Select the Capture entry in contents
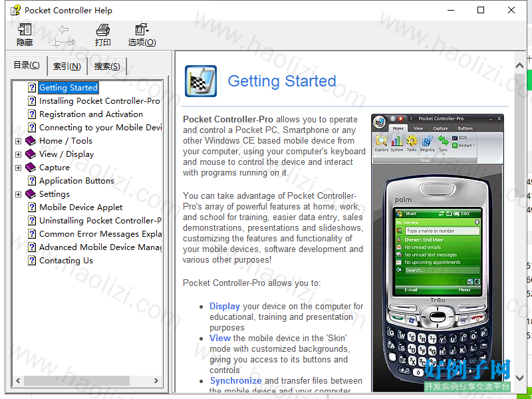The image size is (532, 399). [55, 168]
